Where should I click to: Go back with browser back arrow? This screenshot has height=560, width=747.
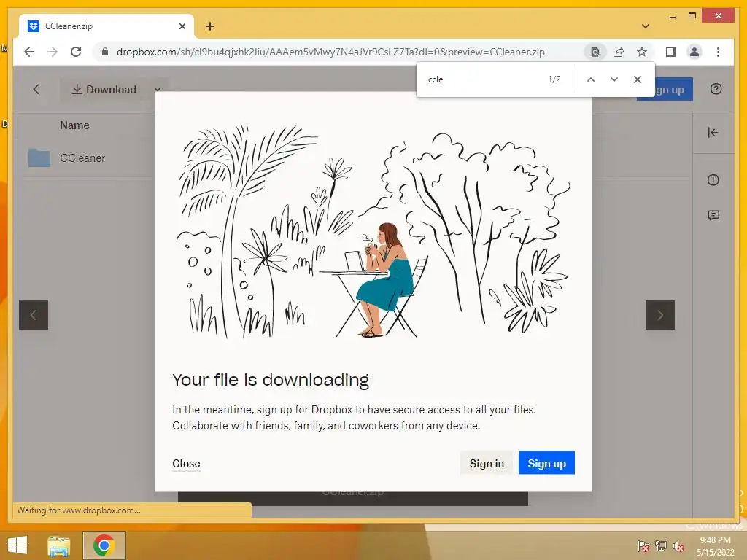tap(29, 52)
